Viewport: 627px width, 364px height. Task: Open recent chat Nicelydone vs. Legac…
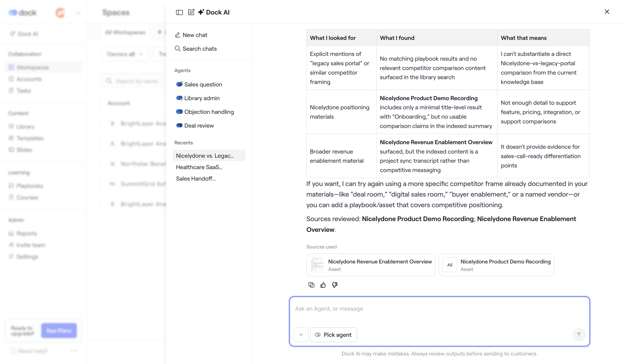tap(209, 156)
